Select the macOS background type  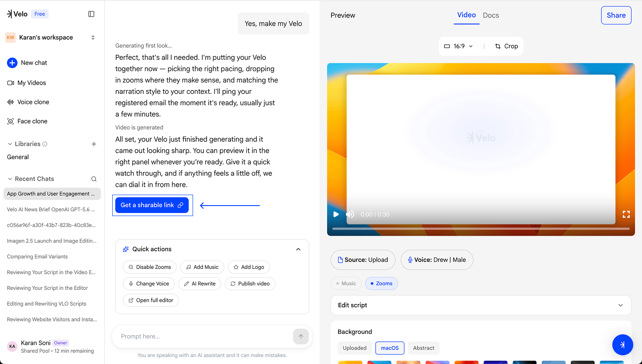coord(390,348)
